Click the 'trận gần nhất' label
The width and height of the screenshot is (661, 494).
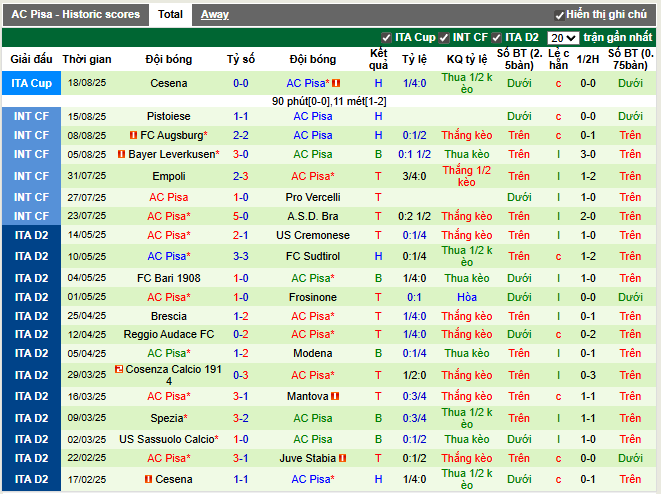(618, 37)
